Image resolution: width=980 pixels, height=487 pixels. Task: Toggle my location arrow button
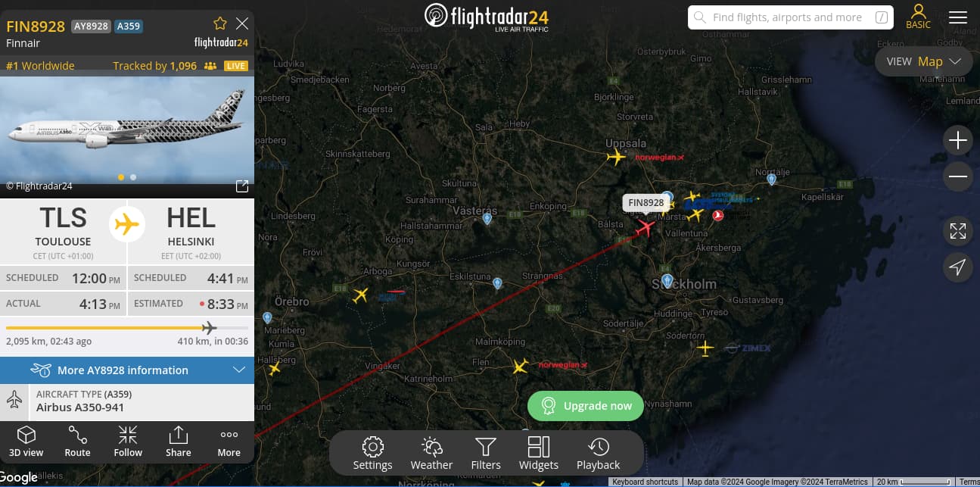tap(958, 267)
